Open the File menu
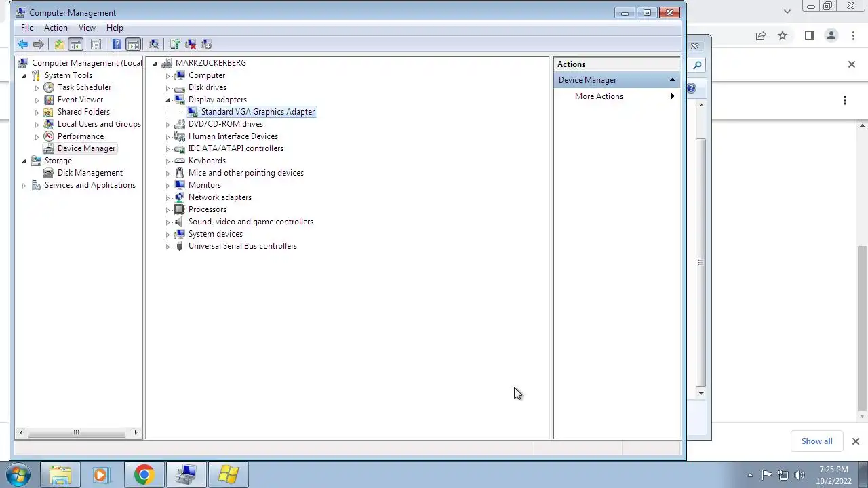868x488 pixels. pyautogui.click(x=27, y=28)
